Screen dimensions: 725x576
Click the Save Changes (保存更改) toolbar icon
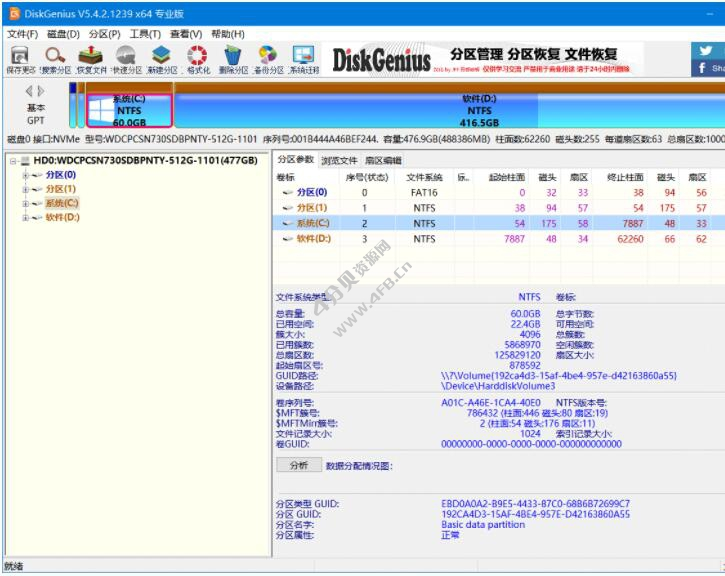[x=20, y=58]
